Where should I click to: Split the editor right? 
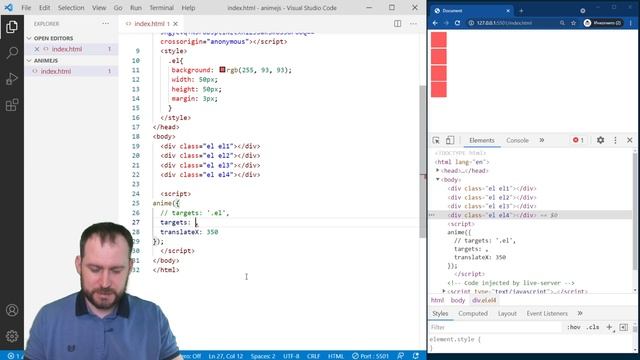tap(398, 24)
